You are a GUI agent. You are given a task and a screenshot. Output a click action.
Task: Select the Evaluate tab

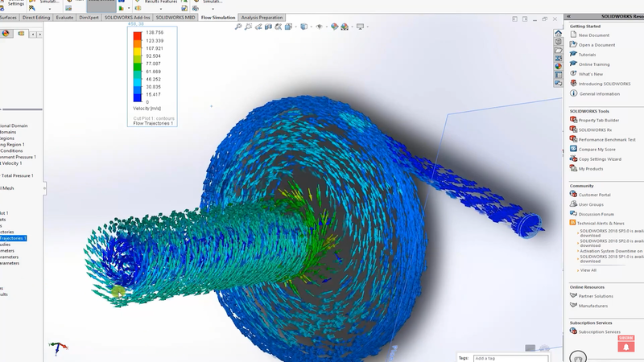click(x=65, y=17)
